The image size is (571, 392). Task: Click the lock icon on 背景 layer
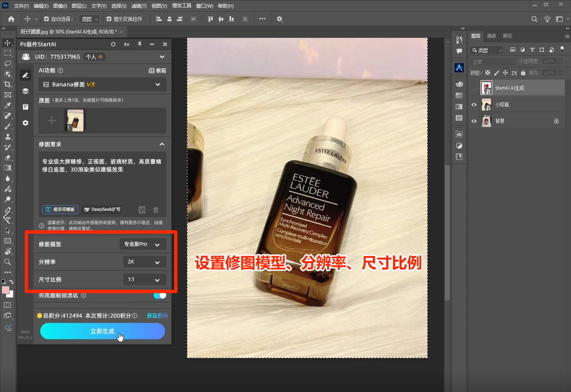[556, 121]
